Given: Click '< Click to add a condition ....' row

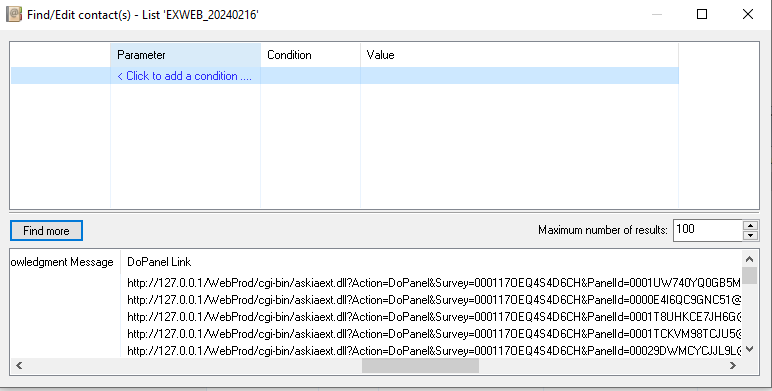Looking at the screenshot, I should click(345, 76).
